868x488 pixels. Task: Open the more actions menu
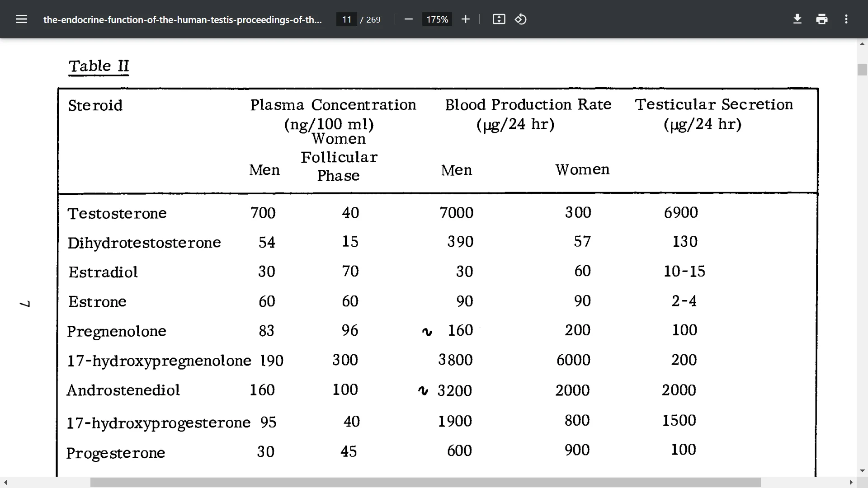(x=846, y=19)
